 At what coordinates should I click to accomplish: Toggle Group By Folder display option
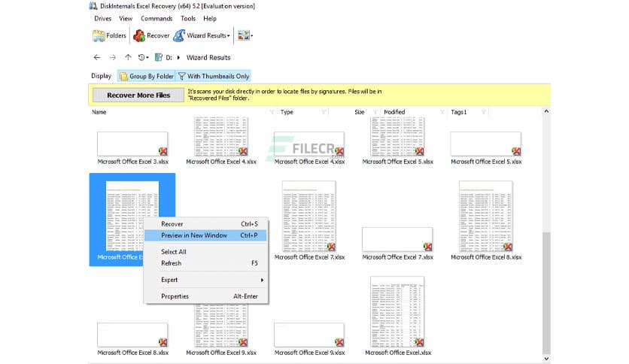tap(147, 76)
